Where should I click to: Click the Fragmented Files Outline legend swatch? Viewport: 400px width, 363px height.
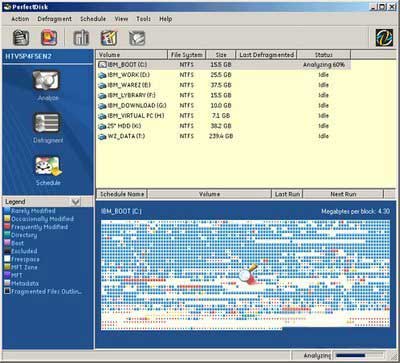(7, 291)
